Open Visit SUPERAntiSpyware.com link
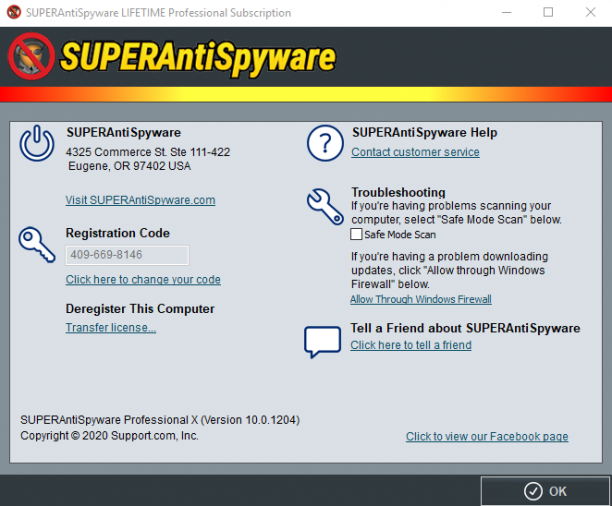612x506 pixels. pyautogui.click(x=141, y=200)
